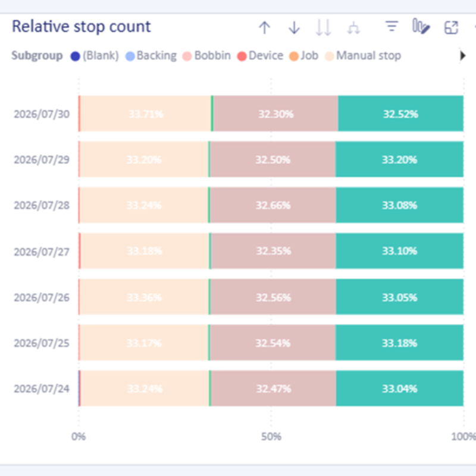Click the 33.10% teal segment
Image resolution: width=476 pixels, height=476 pixels.
(400, 250)
